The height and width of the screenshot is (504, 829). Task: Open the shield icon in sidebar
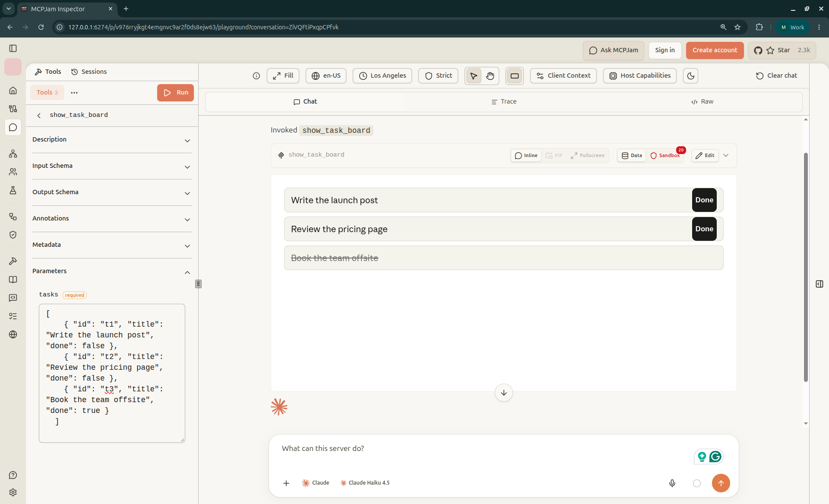click(x=13, y=235)
